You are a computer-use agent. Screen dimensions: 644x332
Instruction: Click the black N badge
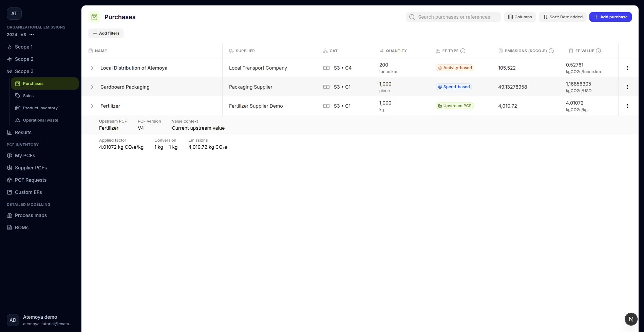[x=631, y=319]
